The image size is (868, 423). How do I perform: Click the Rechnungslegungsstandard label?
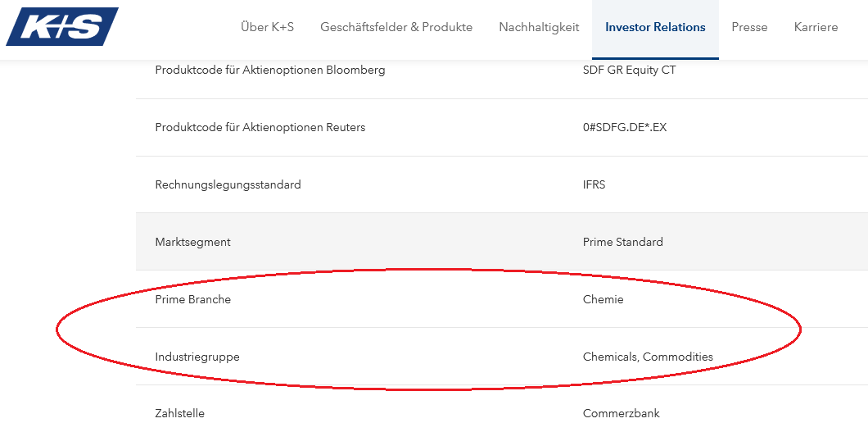tap(228, 184)
